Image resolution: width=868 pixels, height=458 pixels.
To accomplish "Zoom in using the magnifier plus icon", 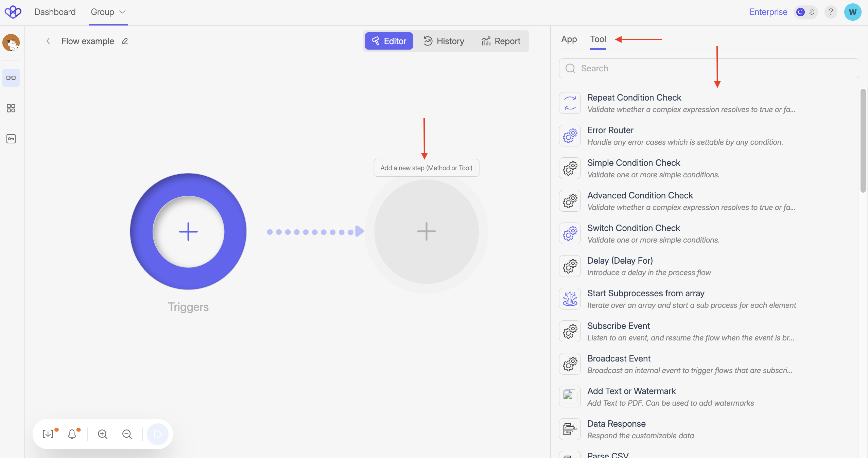I will click(102, 434).
